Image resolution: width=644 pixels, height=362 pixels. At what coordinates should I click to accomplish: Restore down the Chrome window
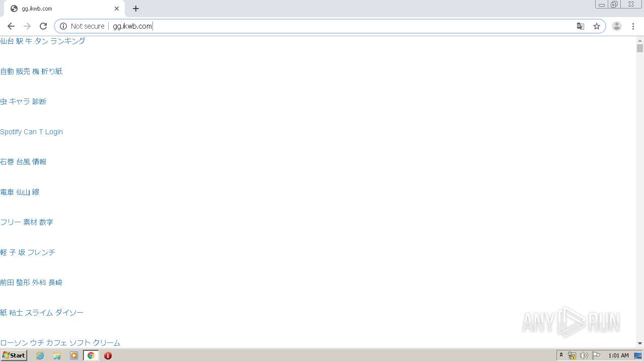coord(614,5)
